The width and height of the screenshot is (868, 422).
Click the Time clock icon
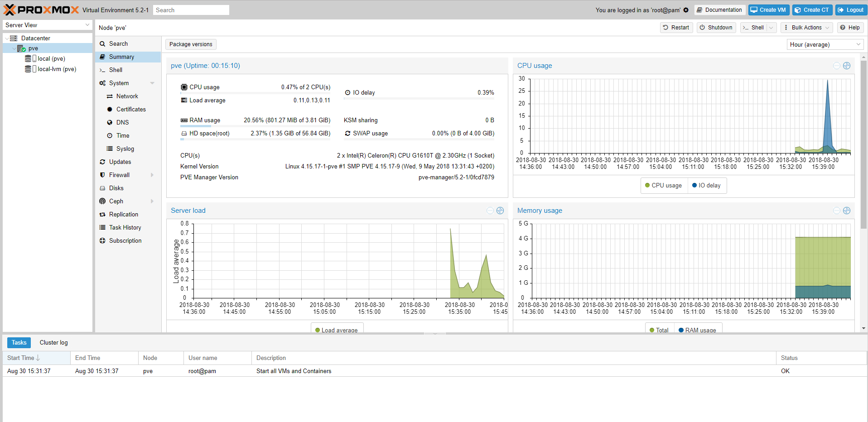110,136
